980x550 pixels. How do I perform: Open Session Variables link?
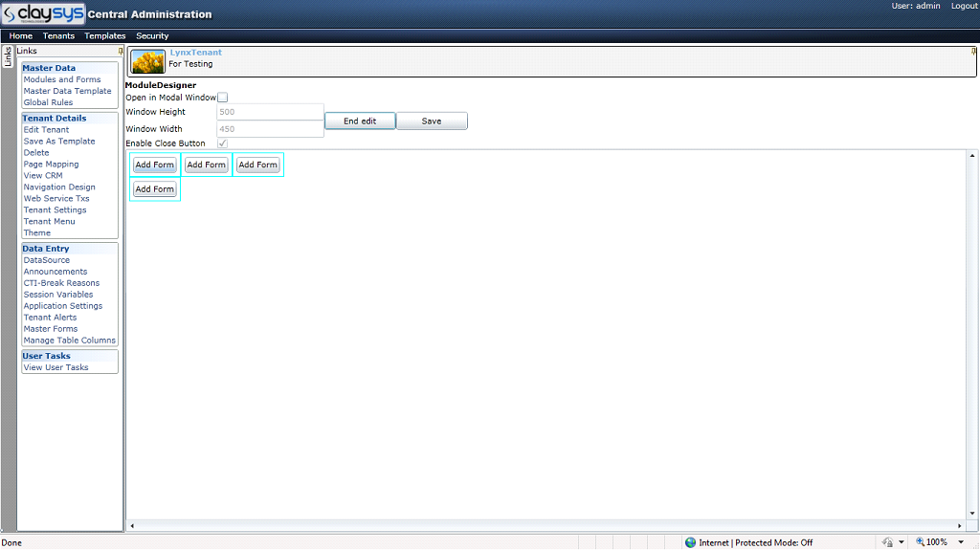pyautogui.click(x=58, y=295)
